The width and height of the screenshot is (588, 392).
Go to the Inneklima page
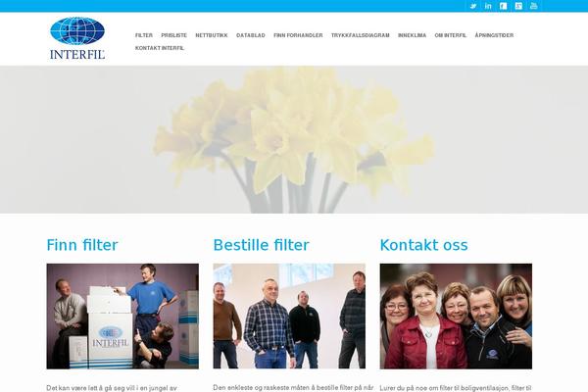coord(413,35)
